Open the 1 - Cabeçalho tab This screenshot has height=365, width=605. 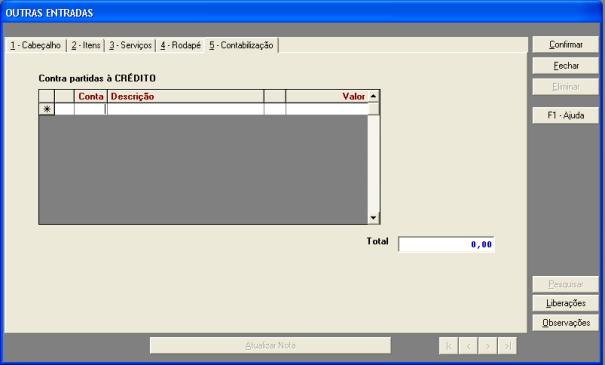pyautogui.click(x=35, y=45)
